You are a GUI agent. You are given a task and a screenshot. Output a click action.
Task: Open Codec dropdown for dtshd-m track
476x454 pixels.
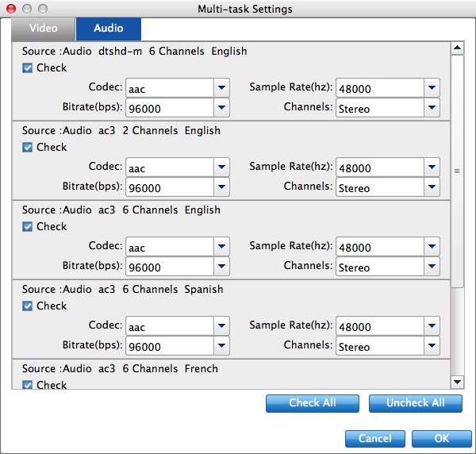221,87
